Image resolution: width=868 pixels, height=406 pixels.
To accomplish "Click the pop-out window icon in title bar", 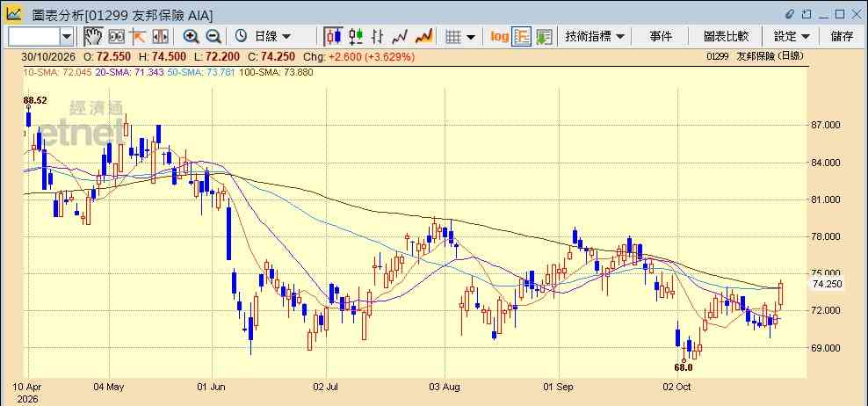I will (807, 14).
